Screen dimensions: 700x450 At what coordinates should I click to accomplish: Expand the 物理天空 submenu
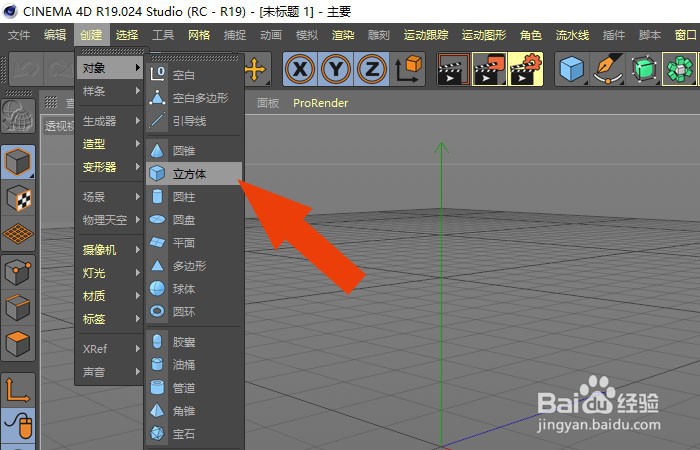pyautogui.click(x=109, y=220)
